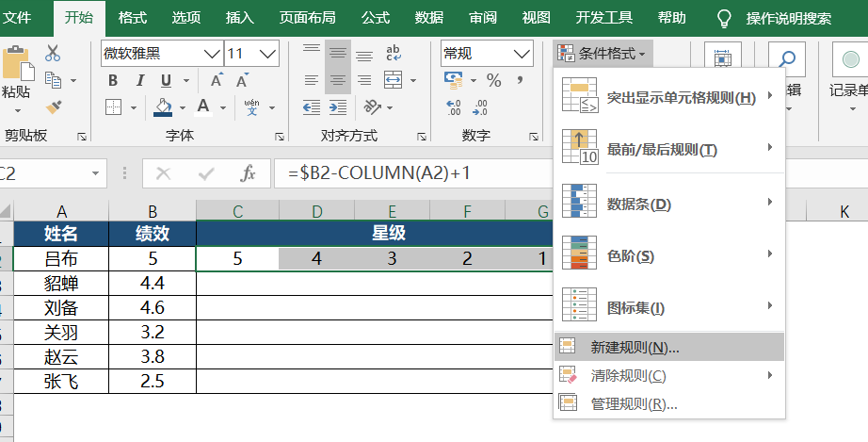868x442 pixels.
Task: Click the percent style icon
Action: pos(493,80)
